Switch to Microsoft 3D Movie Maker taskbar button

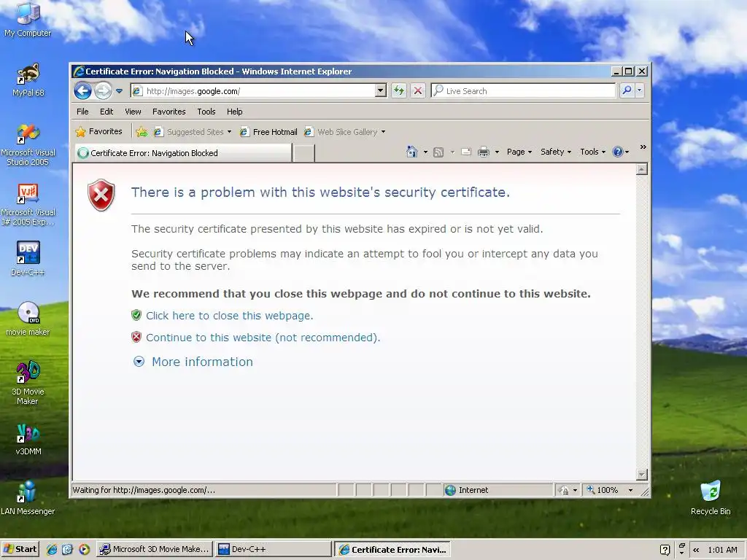(x=155, y=549)
